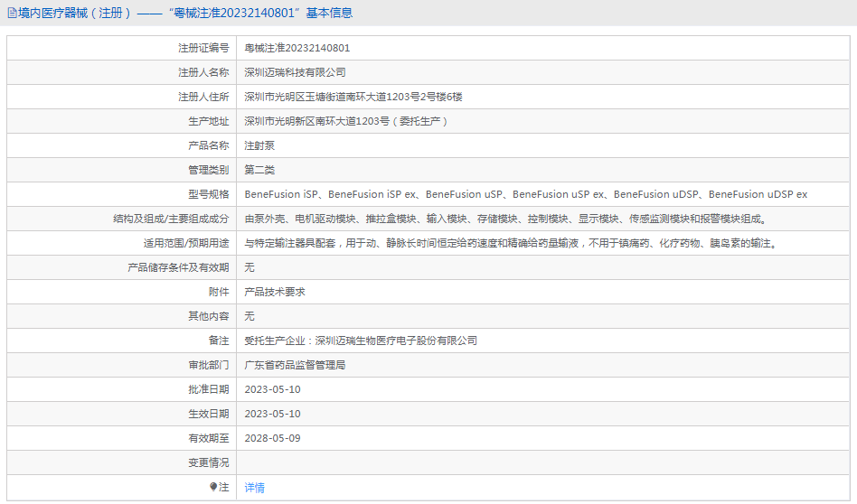
Task: Click the management class value 第二类
Action: point(259,170)
